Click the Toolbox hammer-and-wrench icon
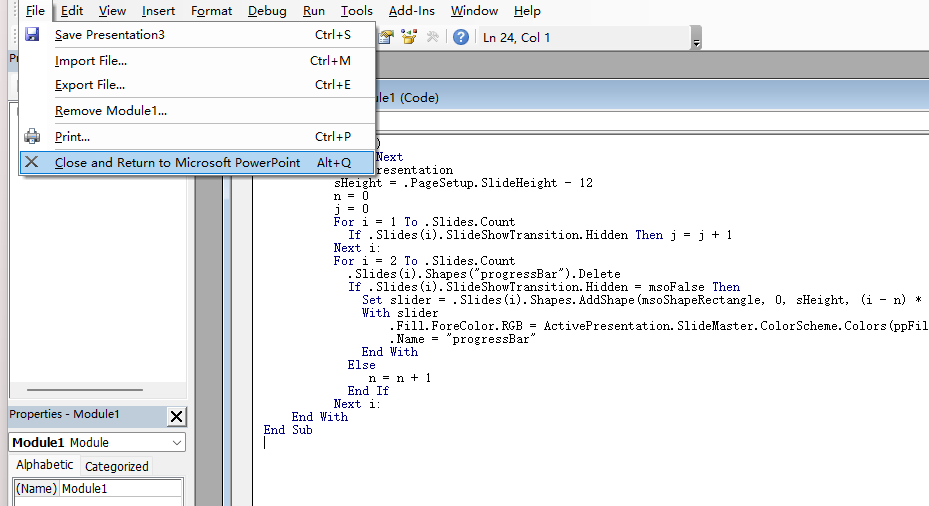Image resolution: width=929 pixels, height=506 pixels. (x=432, y=37)
